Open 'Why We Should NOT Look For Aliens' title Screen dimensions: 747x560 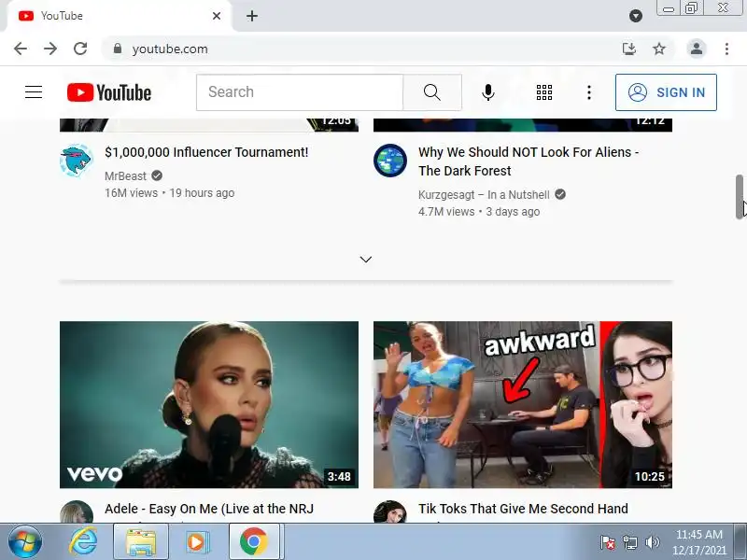(x=529, y=161)
